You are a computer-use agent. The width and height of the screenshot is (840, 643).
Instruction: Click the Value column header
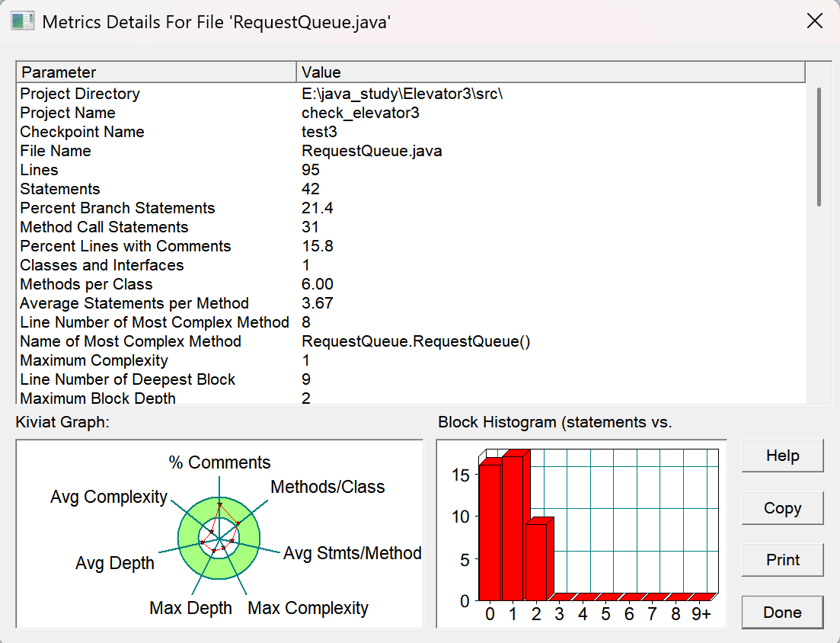tap(551, 72)
